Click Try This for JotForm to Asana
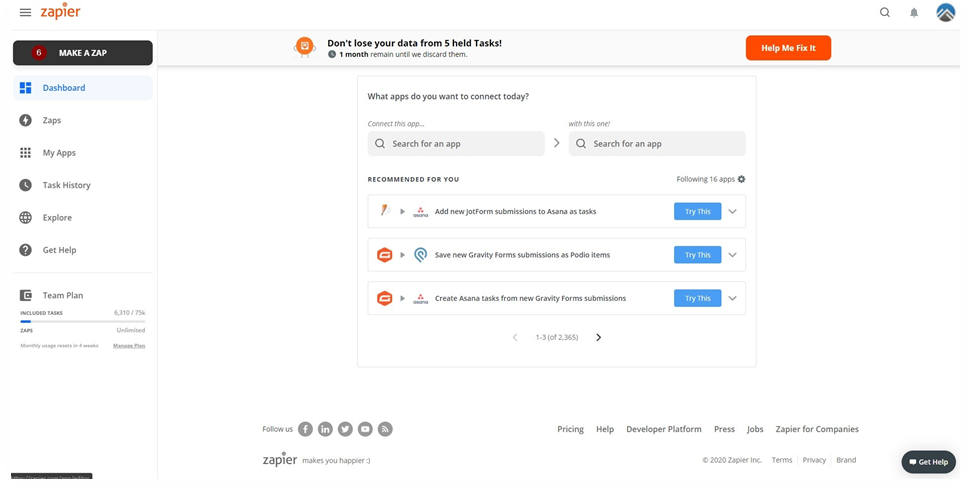969x488 pixels. pyautogui.click(x=697, y=211)
